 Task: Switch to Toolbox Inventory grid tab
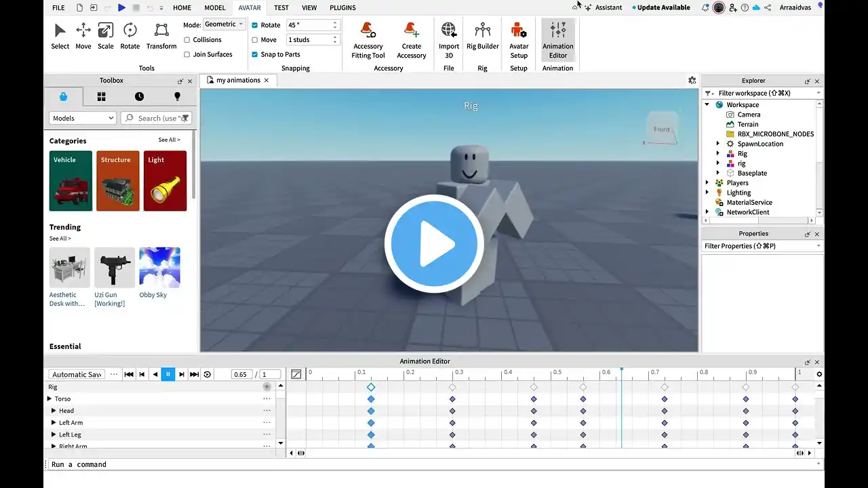click(x=101, y=96)
